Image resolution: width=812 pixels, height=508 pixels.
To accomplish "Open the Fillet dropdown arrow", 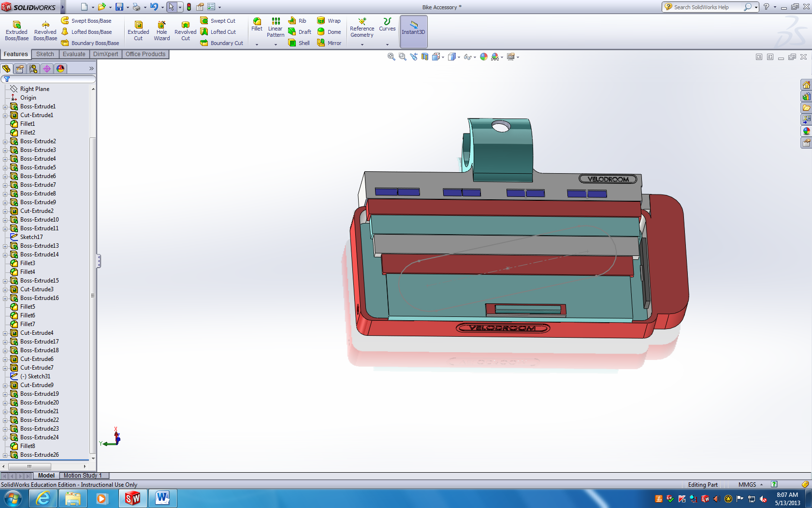I will pyautogui.click(x=257, y=45).
